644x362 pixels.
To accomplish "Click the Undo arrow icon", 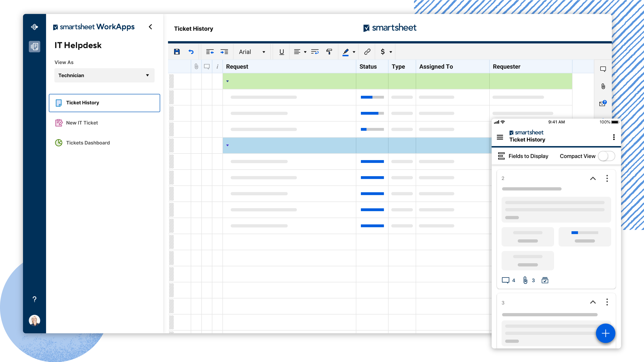I will 191,52.
